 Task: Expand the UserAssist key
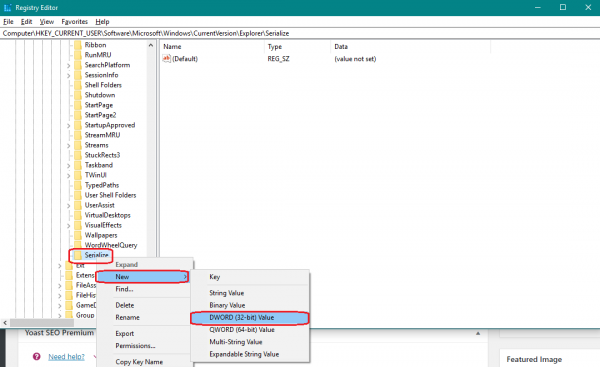[x=68, y=206]
